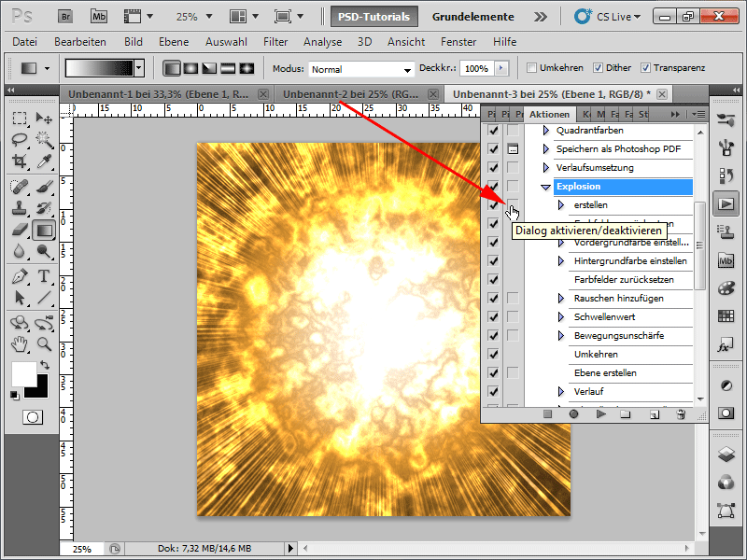Expand the Bewegungsunschärfe step
This screenshot has width=747, height=560.
point(561,336)
